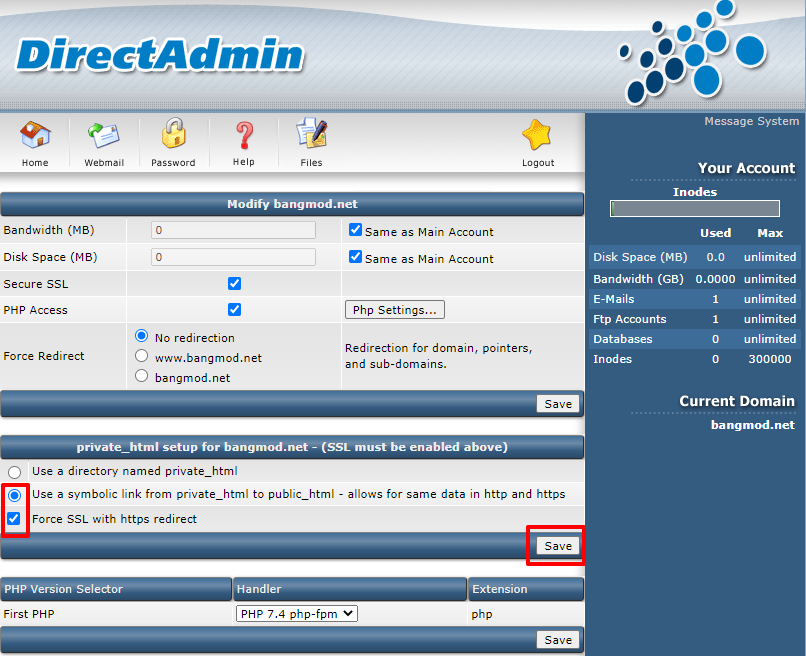Open the Message System link
Image resolution: width=806 pixels, height=656 pixels.
(x=752, y=121)
